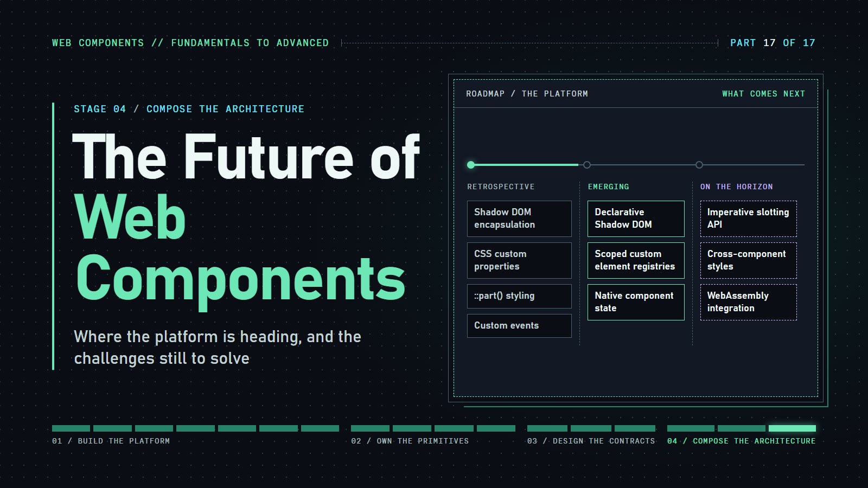Select the Native component state card
868x488 pixels.
636,302
